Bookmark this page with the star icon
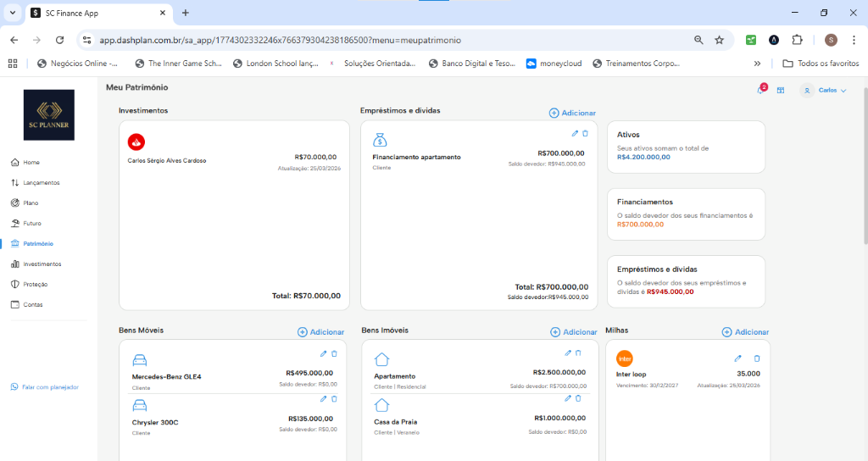The height and width of the screenshot is (461, 868). (719, 40)
